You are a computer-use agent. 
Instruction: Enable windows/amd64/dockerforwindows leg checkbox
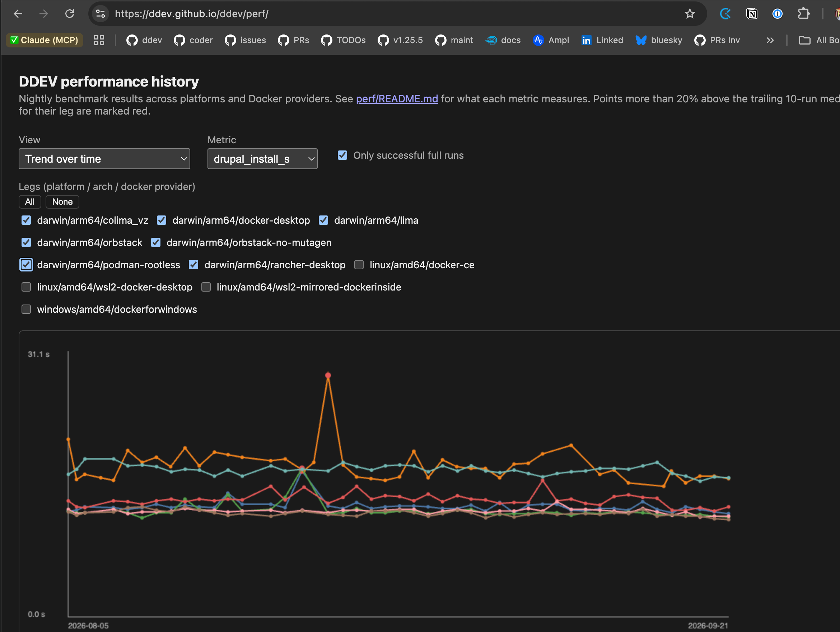[26, 309]
